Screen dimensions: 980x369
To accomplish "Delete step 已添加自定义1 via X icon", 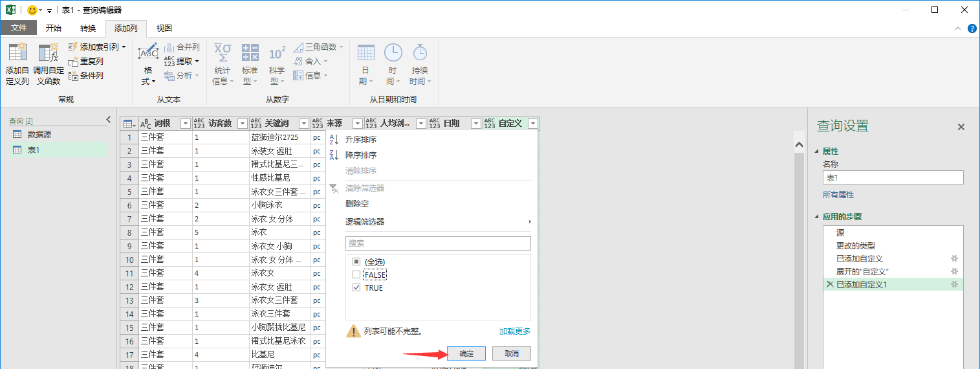I will click(x=830, y=285).
